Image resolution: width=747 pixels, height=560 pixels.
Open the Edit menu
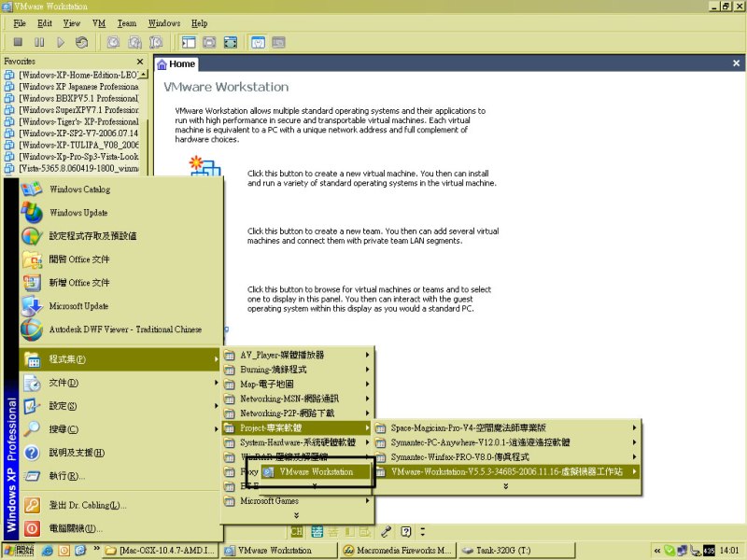click(x=45, y=23)
